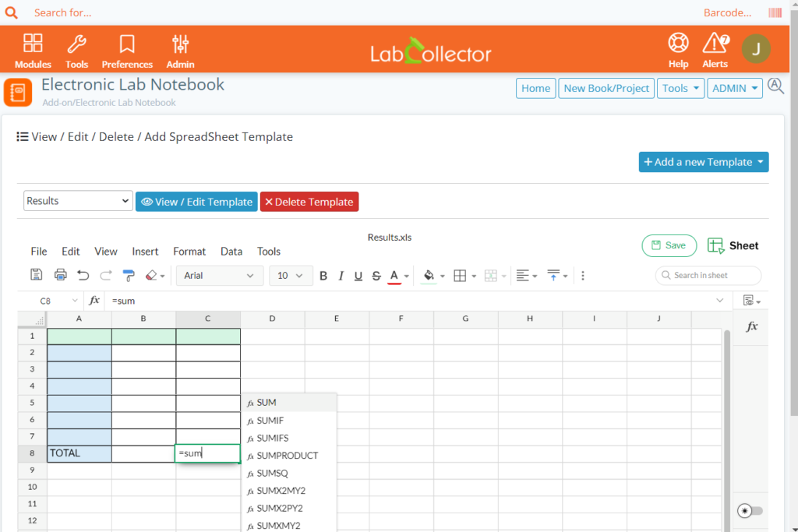Image resolution: width=798 pixels, height=532 pixels.
Task: Choose SUMIF from function suggestions
Action: (288, 420)
